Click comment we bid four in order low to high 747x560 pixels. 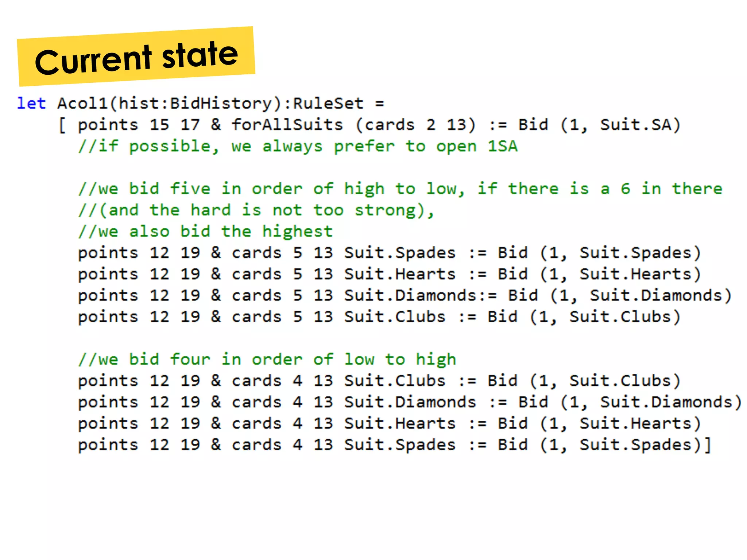point(267,359)
